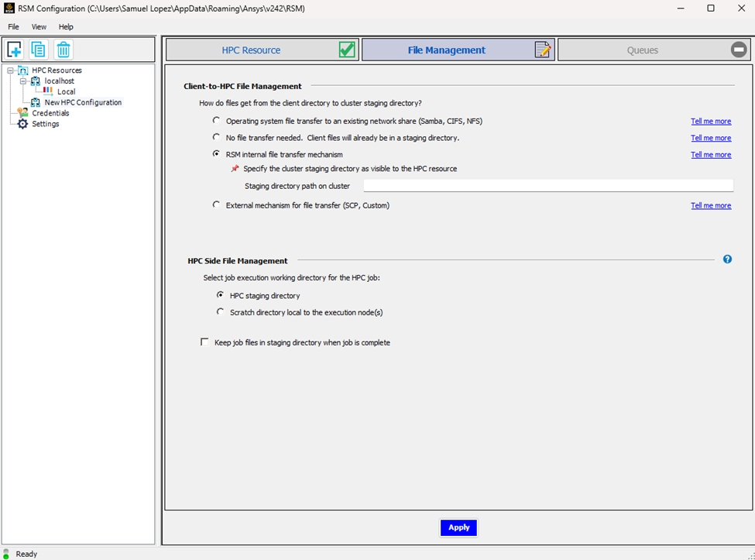Enable Keep job files in staging directory
This screenshot has height=560, width=755.
204,342
